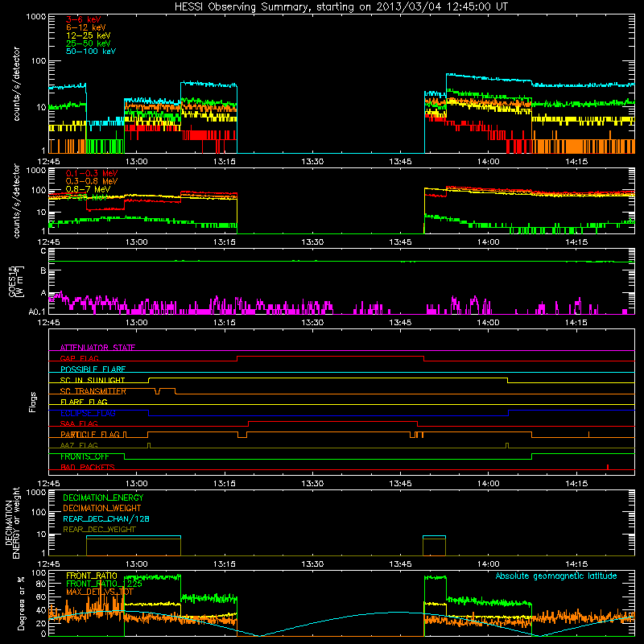This screenshot has height=644, width=644.
Task: Click the AAZ flag pulse near 14:03
Action: coord(507,445)
